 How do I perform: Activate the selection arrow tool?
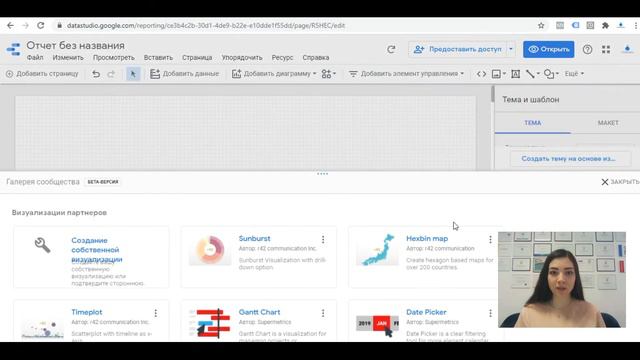133,74
